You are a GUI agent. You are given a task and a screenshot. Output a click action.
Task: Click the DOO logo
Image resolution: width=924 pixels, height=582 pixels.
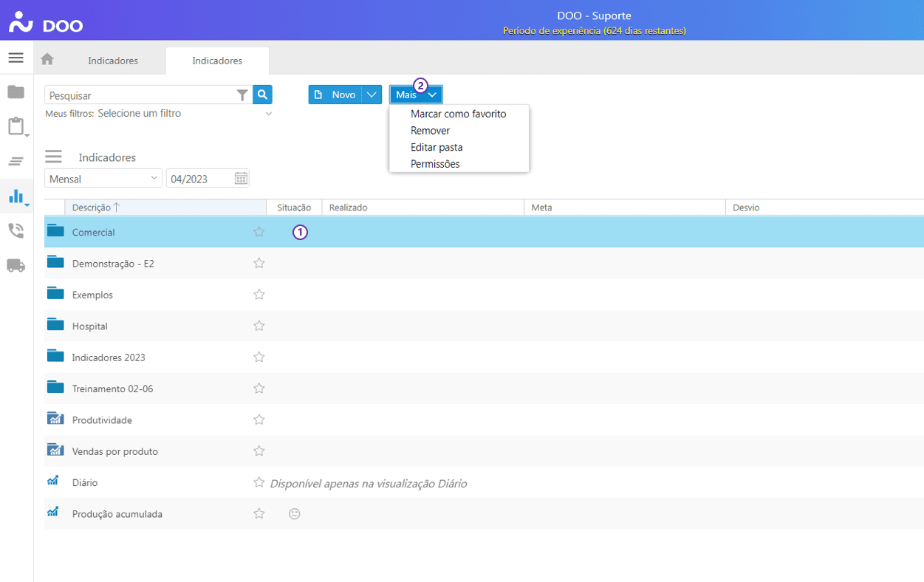[x=46, y=23]
